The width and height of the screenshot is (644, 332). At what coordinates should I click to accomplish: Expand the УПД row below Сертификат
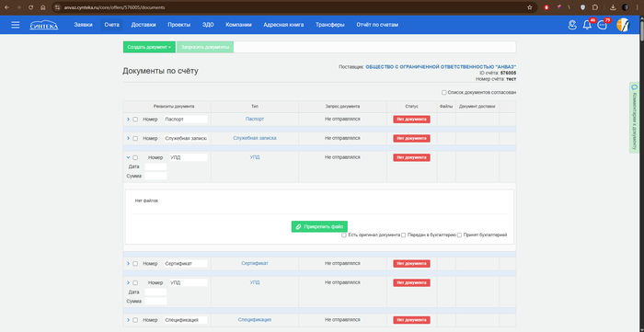(128, 282)
